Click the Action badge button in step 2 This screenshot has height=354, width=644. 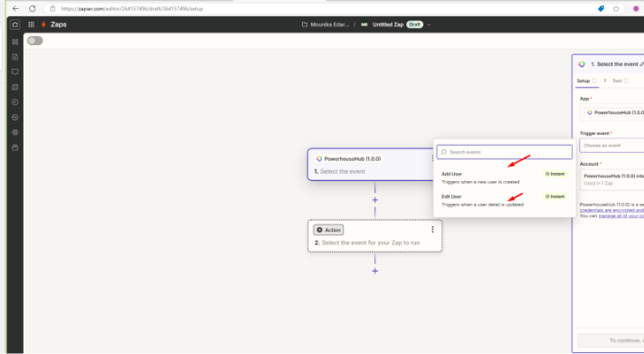pos(328,230)
